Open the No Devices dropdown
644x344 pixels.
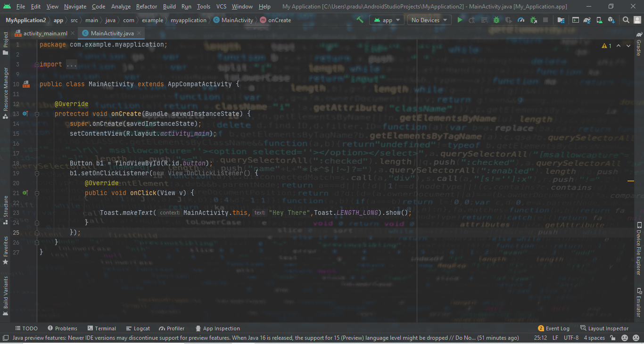tap(429, 20)
